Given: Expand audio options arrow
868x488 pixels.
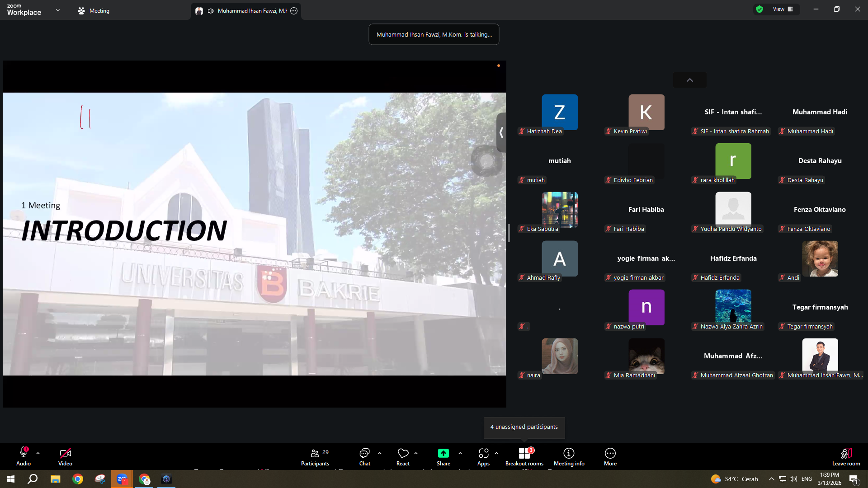Looking at the screenshot, I should (x=38, y=453).
